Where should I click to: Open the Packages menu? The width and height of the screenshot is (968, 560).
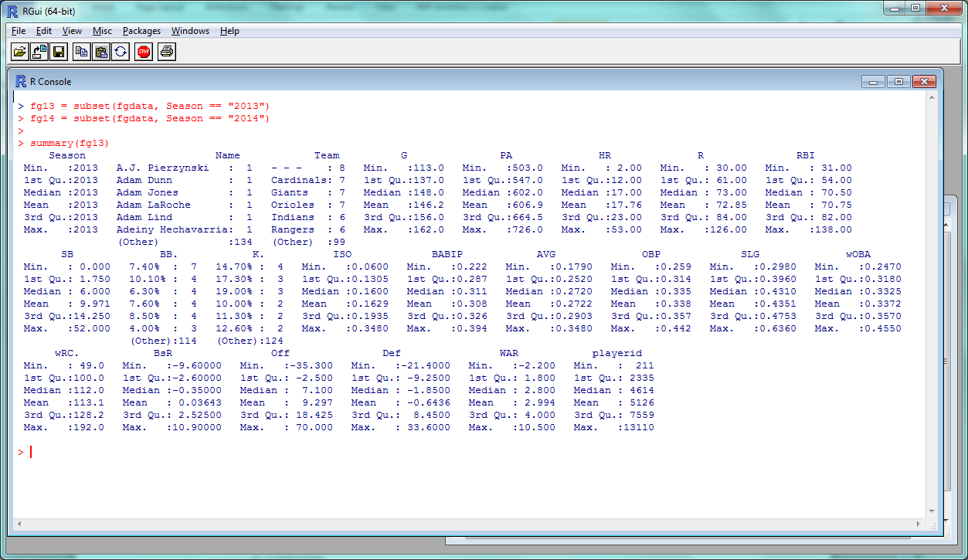click(x=141, y=31)
